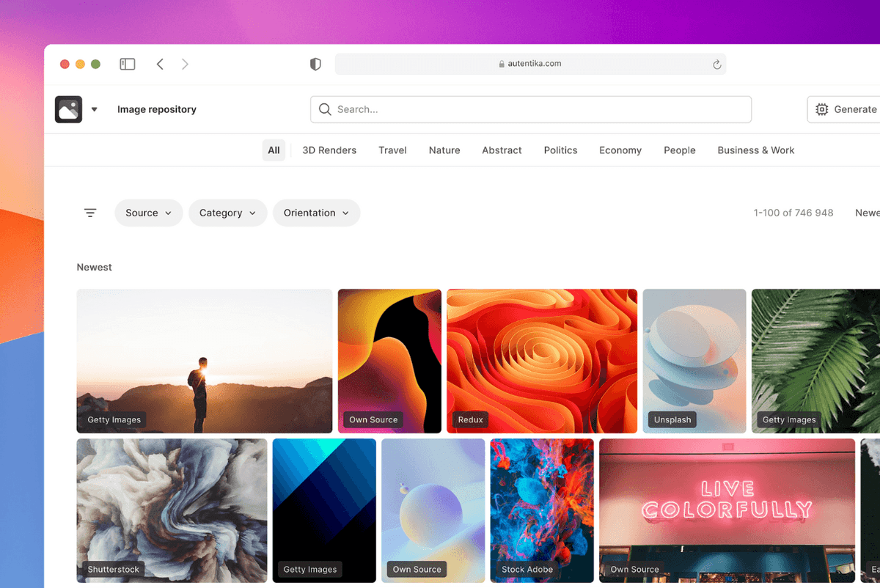Open the blue geometric gradient image
Viewport: 880px width, 588px height.
pyautogui.click(x=324, y=510)
